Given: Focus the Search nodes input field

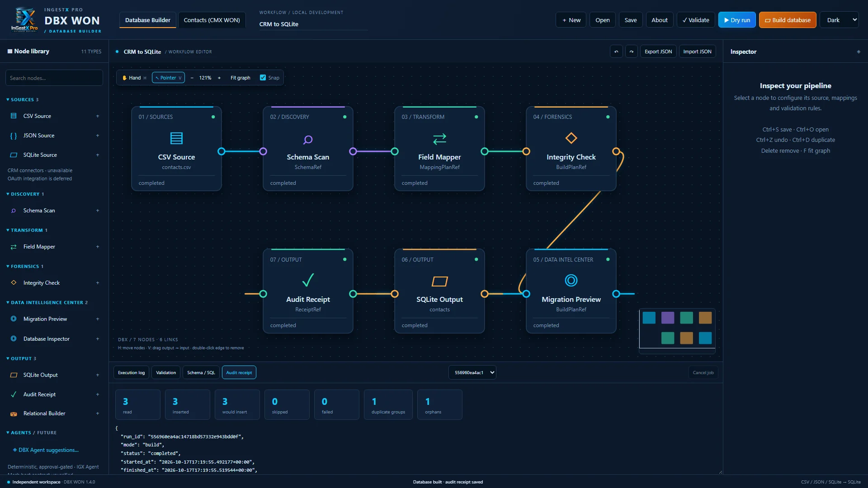Looking at the screenshot, I should (x=54, y=78).
